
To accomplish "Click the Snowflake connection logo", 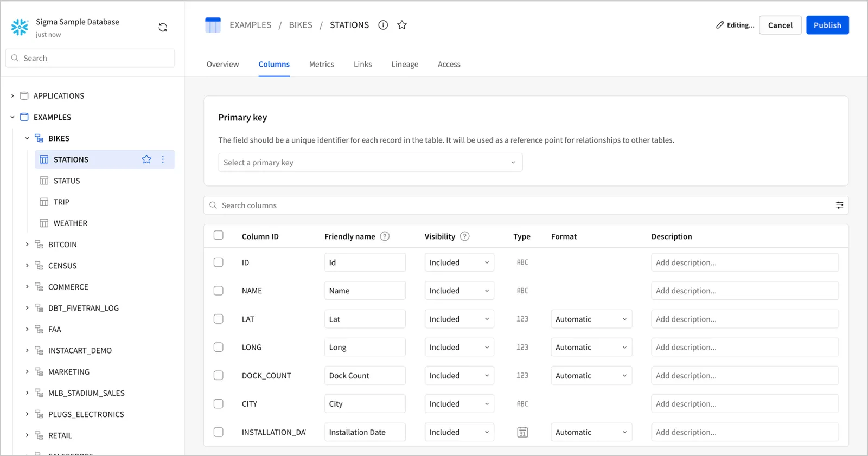I will pyautogui.click(x=20, y=27).
